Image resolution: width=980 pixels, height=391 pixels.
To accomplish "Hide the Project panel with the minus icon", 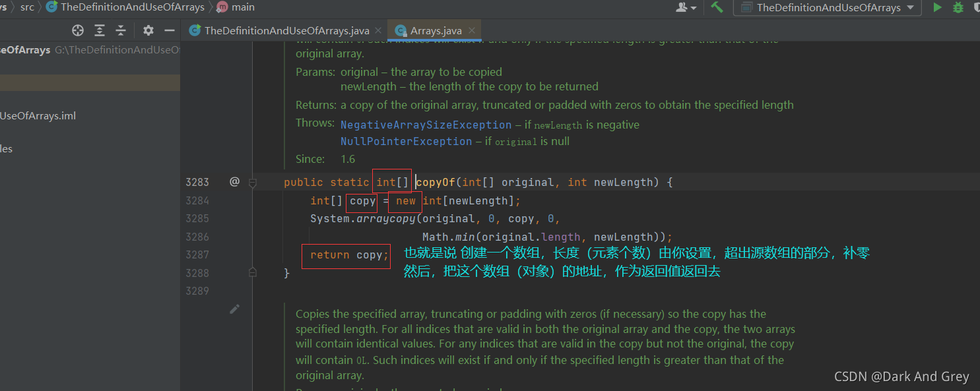I will (x=170, y=30).
